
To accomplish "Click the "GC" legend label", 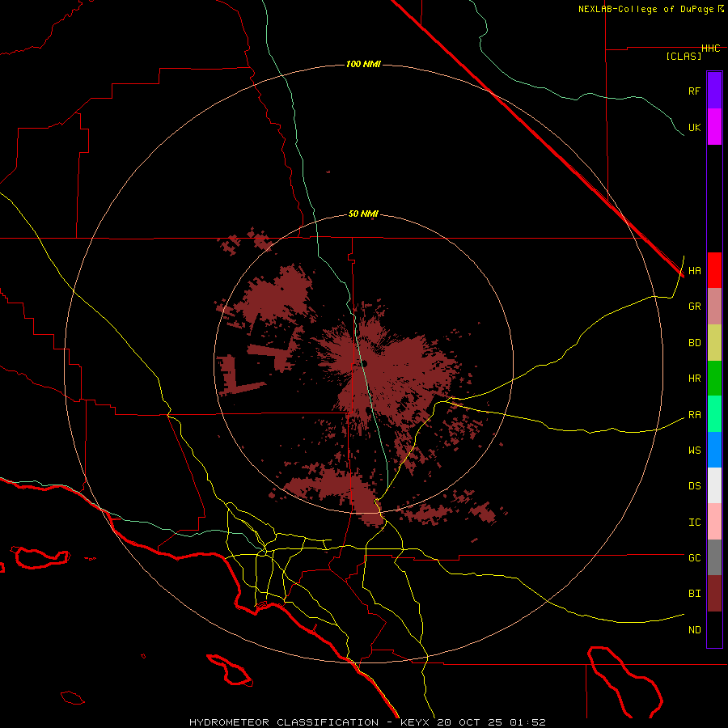I will [x=694, y=558].
